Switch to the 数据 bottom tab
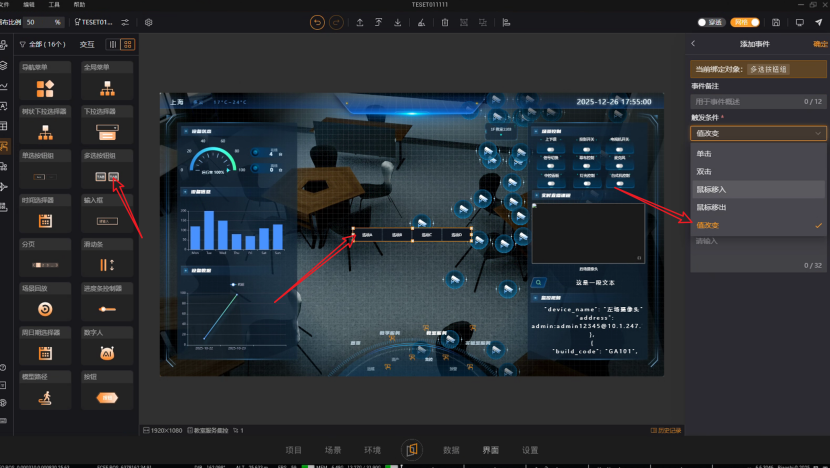 pyautogui.click(x=451, y=450)
